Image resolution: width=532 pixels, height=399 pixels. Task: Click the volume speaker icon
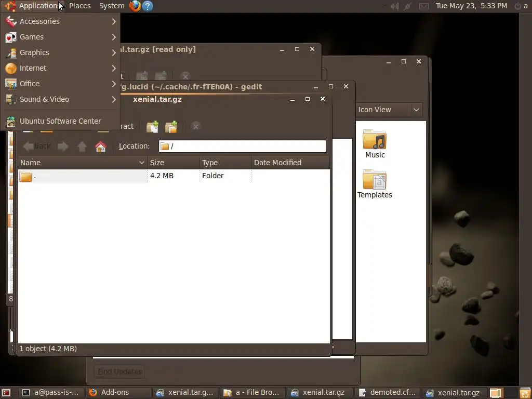point(394,6)
